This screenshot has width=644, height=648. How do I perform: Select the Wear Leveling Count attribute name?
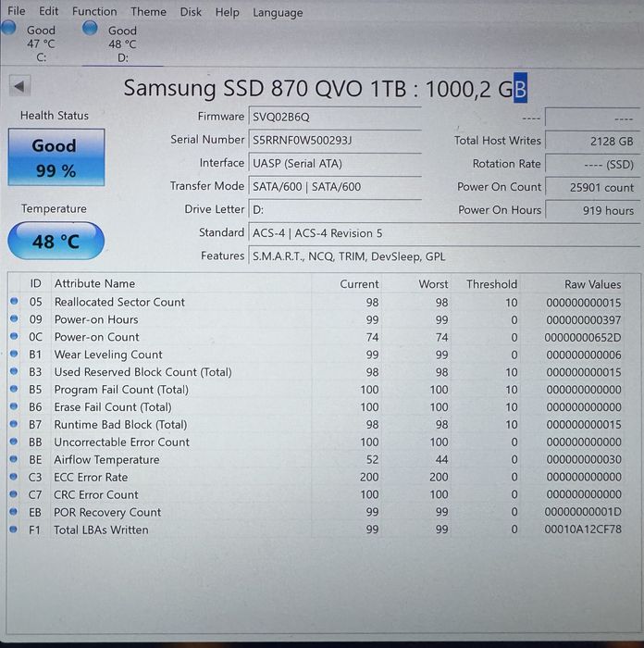(x=108, y=355)
